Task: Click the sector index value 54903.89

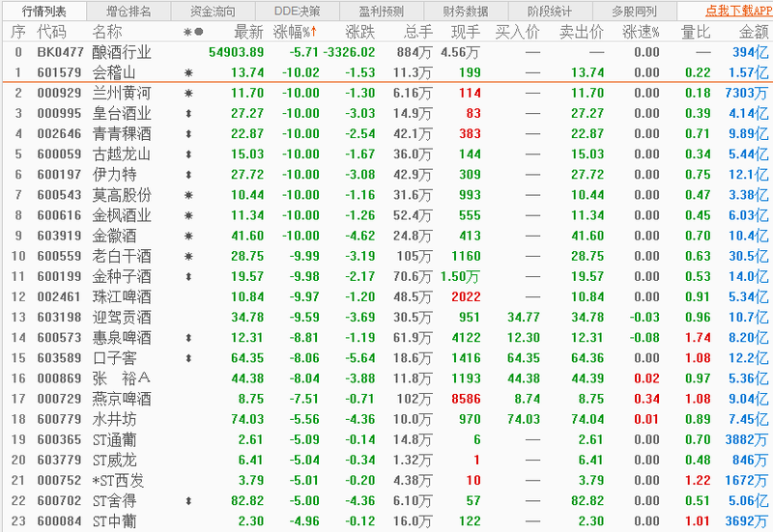Action: click(x=236, y=52)
